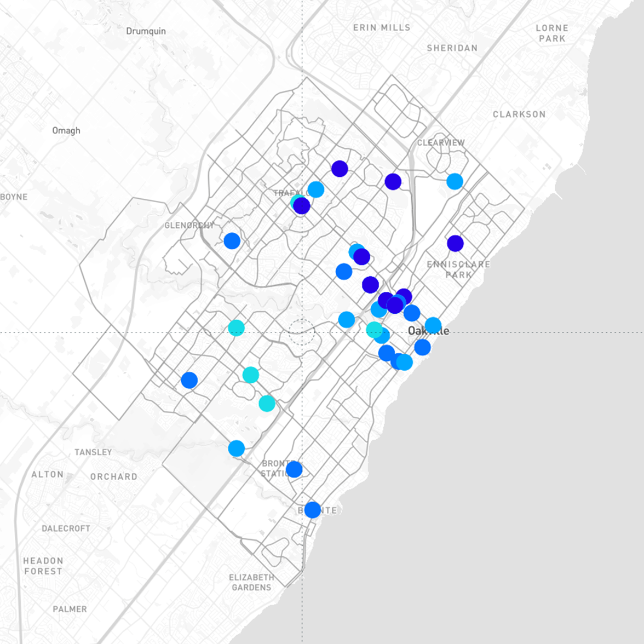Select the dark blue marker near Trafalgar
The height and width of the screenshot is (644, 644).
pos(301,206)
